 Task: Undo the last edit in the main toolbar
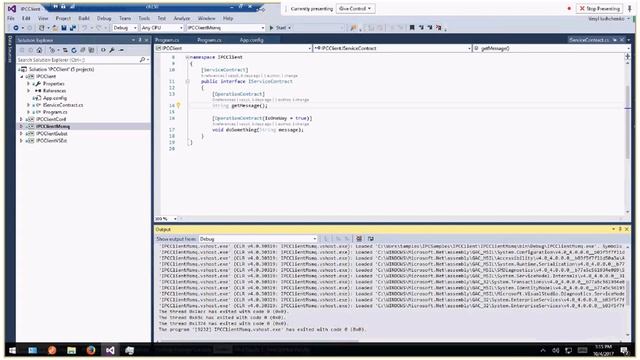tap(84, 28)
